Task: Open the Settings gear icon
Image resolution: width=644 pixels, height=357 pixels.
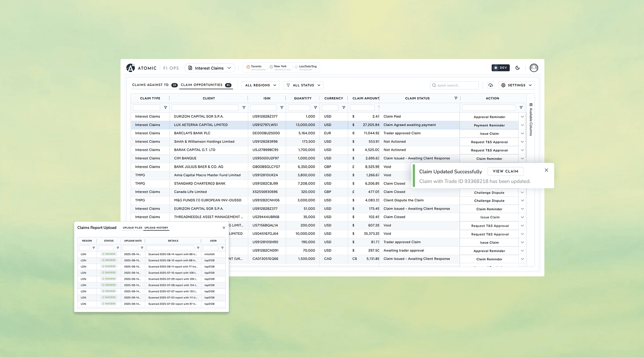Action: point(503,85)
